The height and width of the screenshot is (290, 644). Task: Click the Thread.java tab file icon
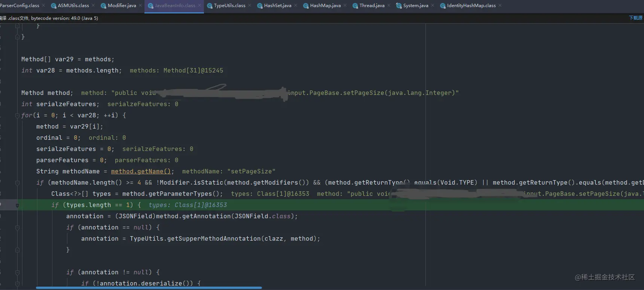[355, 6]
